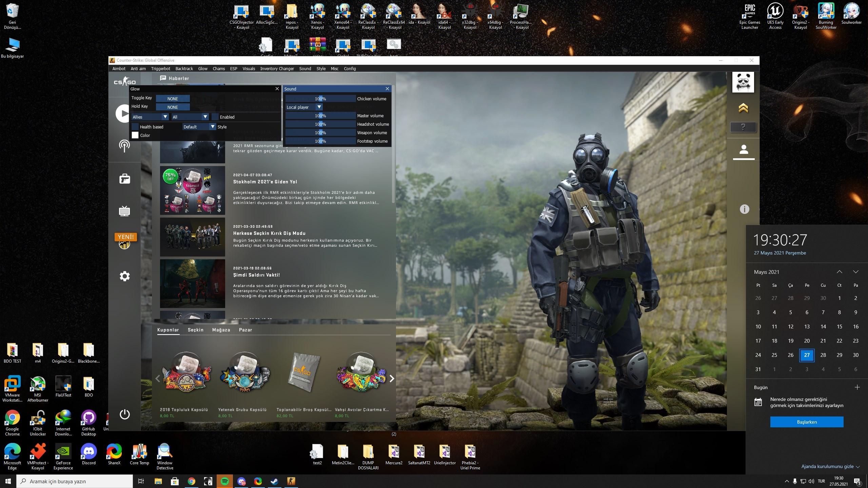Click the CS:GO play button in sidebar
Screen dimensions: 868x488
point(122,114)
